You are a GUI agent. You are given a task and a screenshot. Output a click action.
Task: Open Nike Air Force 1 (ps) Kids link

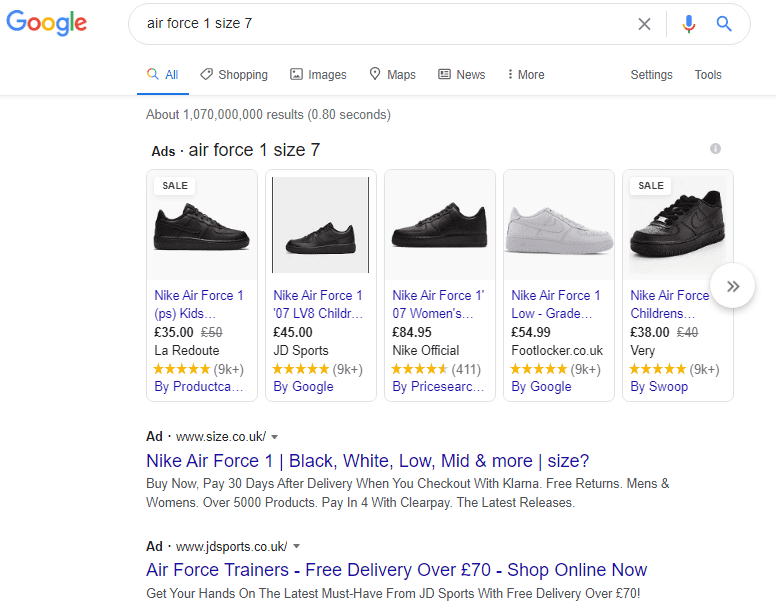point(199,304)
